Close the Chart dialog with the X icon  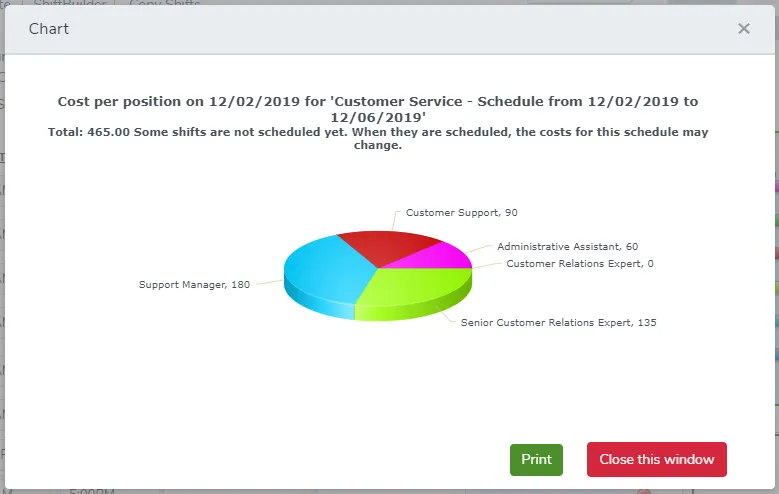point(744,29)
